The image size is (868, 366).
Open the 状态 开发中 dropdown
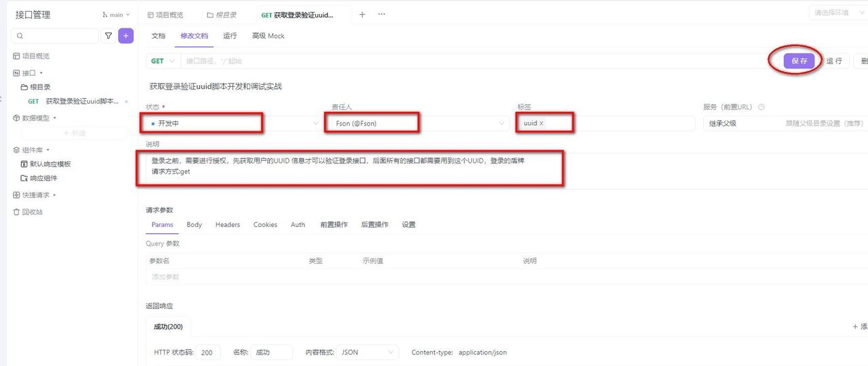234,123
